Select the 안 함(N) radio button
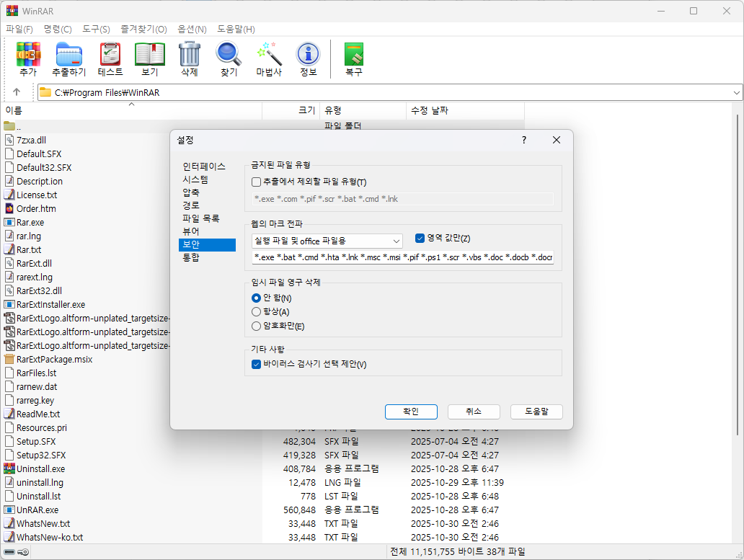 [x=256, y=298]
